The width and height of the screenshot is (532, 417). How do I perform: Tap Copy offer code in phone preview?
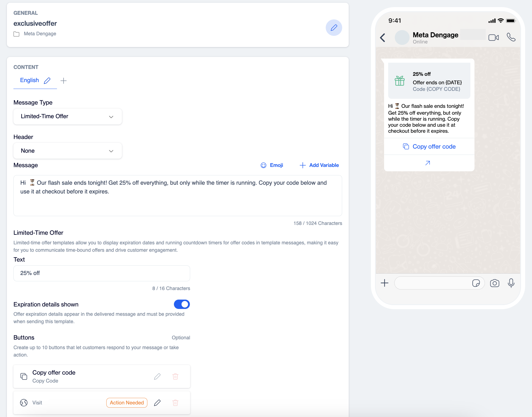point(429,147)
